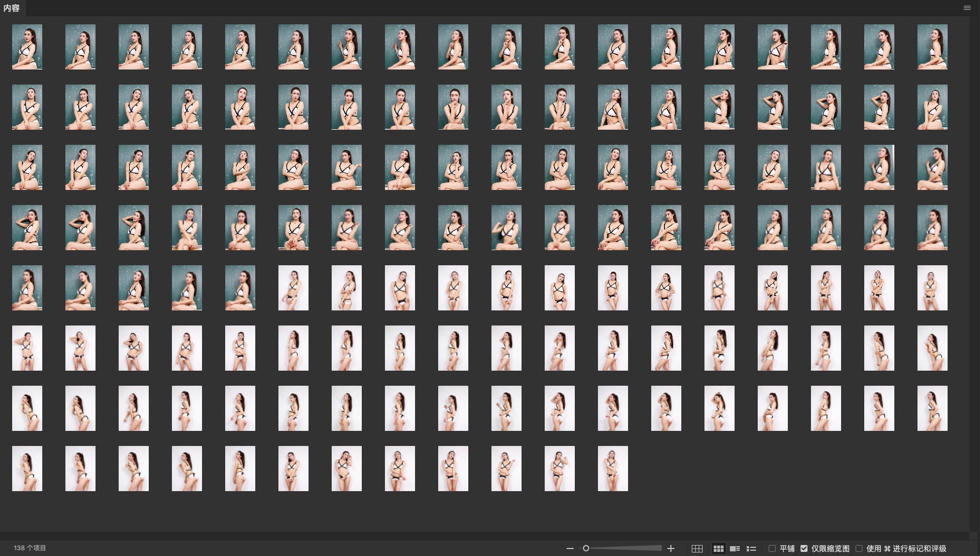Switch to details view mode icon
This screenshot has height=556, width=980.
coord(735,548)
